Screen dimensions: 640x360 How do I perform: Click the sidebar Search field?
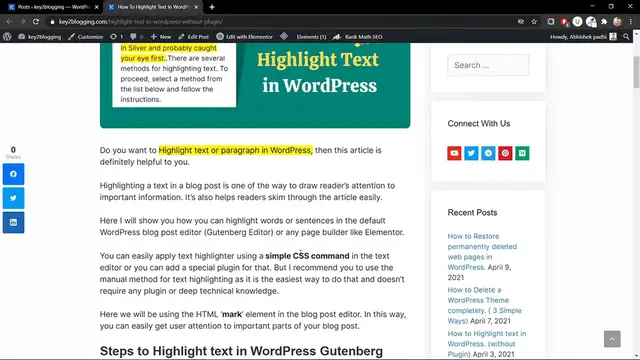click(488, 65)
